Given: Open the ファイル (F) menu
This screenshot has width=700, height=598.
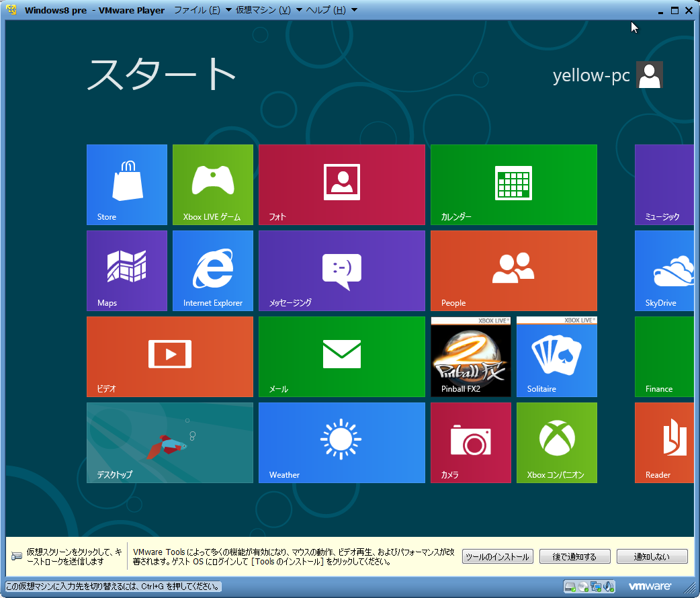Looking at the screenshot, I should [197, 10].
